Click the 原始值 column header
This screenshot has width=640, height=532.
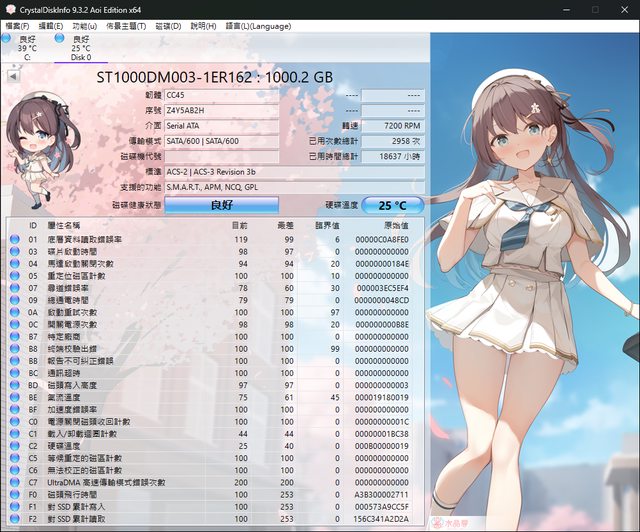[396, 226]
